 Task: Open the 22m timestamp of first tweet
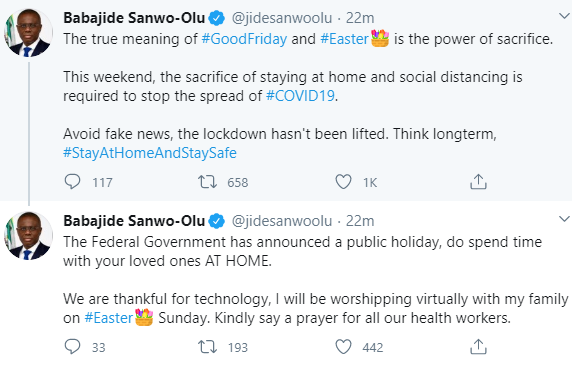[x=360, y=18]
